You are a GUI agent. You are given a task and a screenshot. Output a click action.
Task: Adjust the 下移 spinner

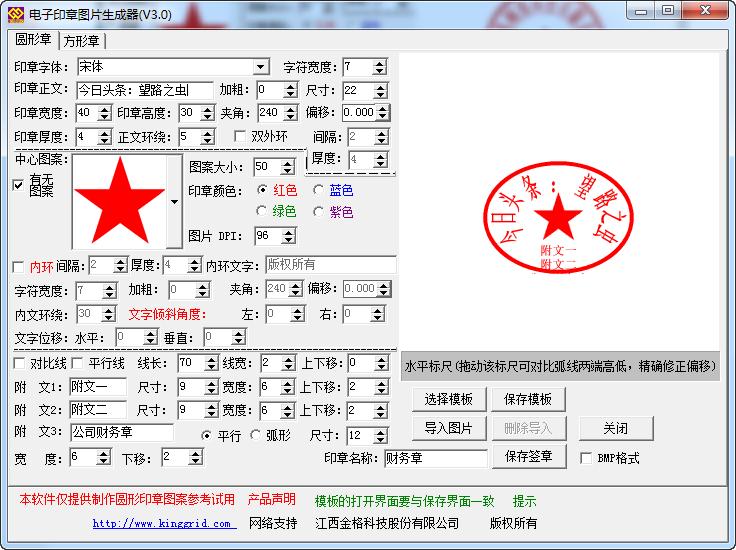pyautogui.click(x=195, y=457)
